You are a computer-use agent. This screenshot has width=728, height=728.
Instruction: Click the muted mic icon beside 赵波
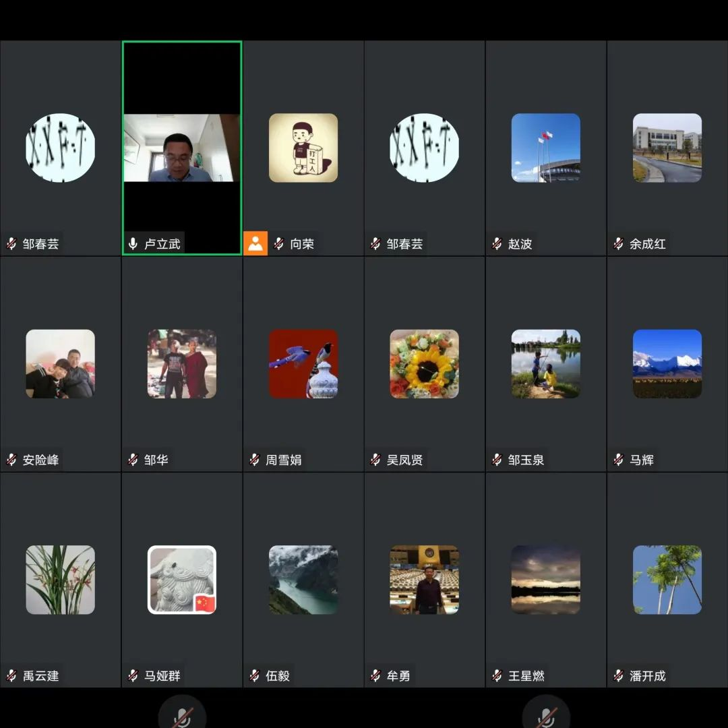[497, 243]
